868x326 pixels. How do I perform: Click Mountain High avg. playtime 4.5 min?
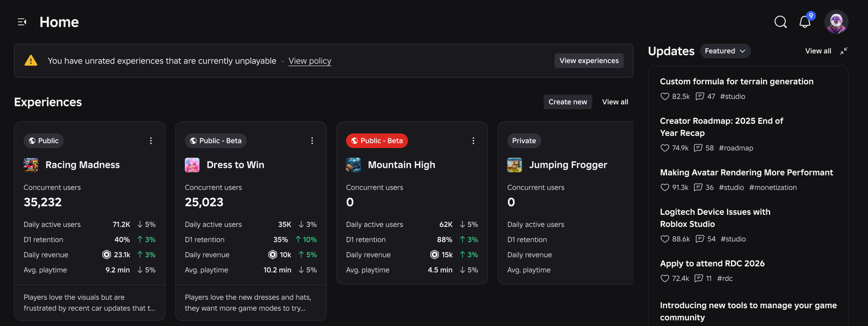pos(440,270)
